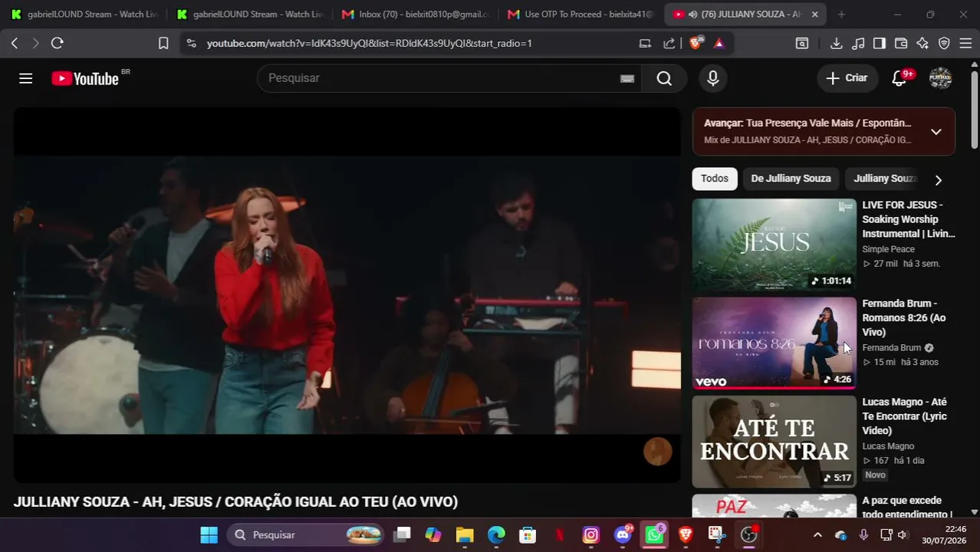Open Lucas Magno channel name
Viewport: 980px width, 552px height.
pyautogui.click(x=888, y=446)
